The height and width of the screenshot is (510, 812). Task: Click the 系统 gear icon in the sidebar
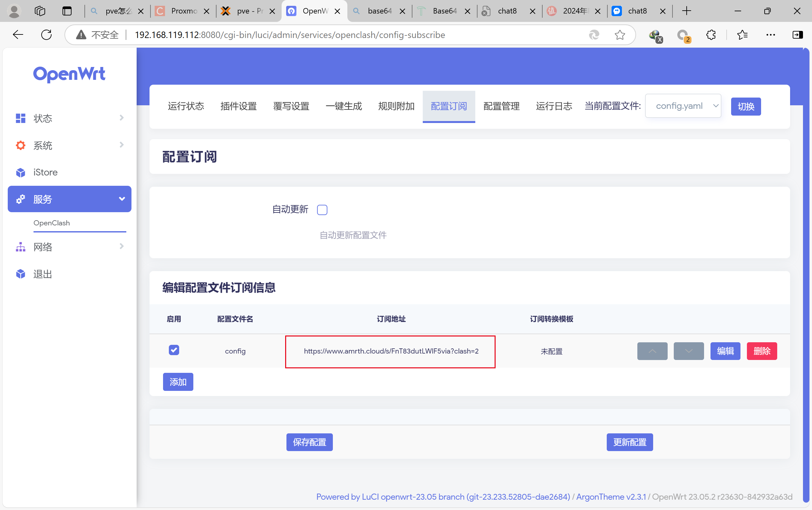(x=21, y=145)
